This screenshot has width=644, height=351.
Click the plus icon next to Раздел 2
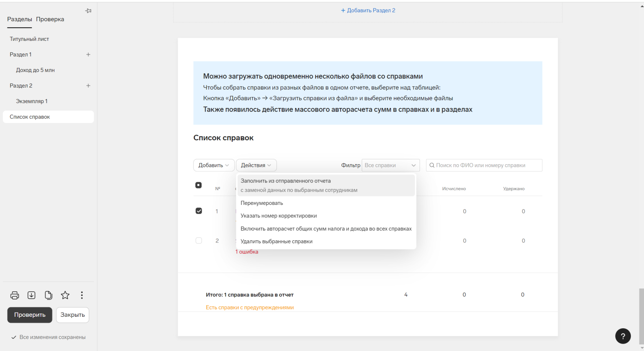point(88,86)
